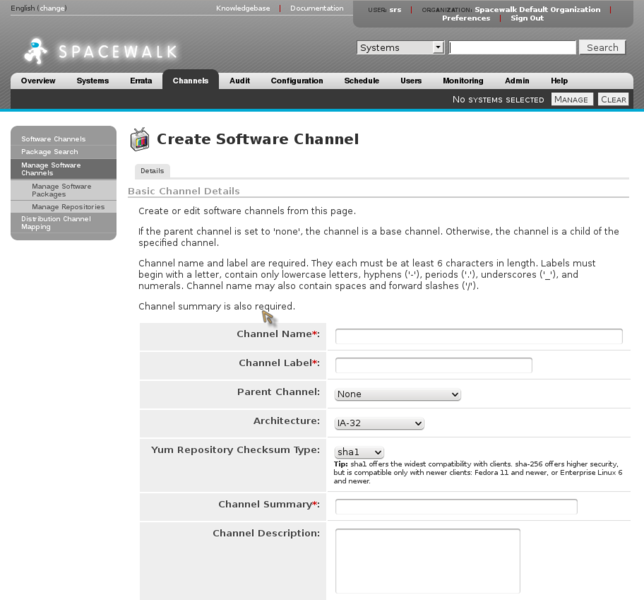Screen dimensions: 644x600
Task: Click the language change link
Action: [x=53, y=8]
